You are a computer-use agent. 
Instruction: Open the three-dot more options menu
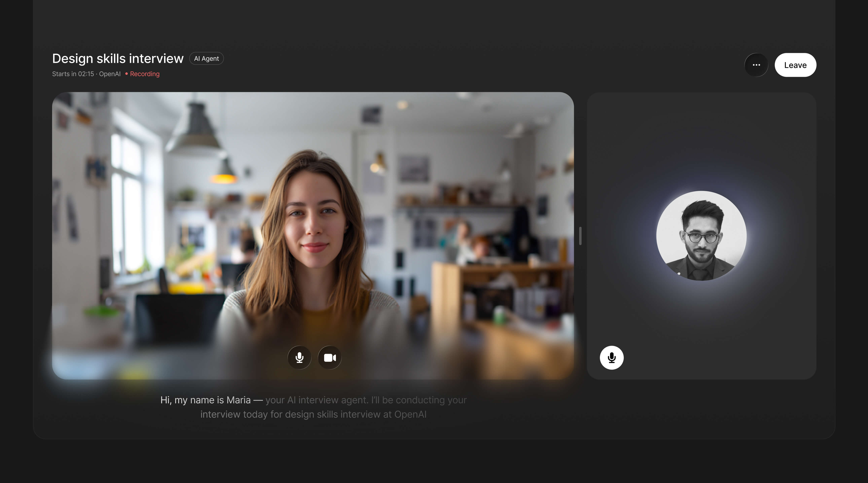pos(756,65)
